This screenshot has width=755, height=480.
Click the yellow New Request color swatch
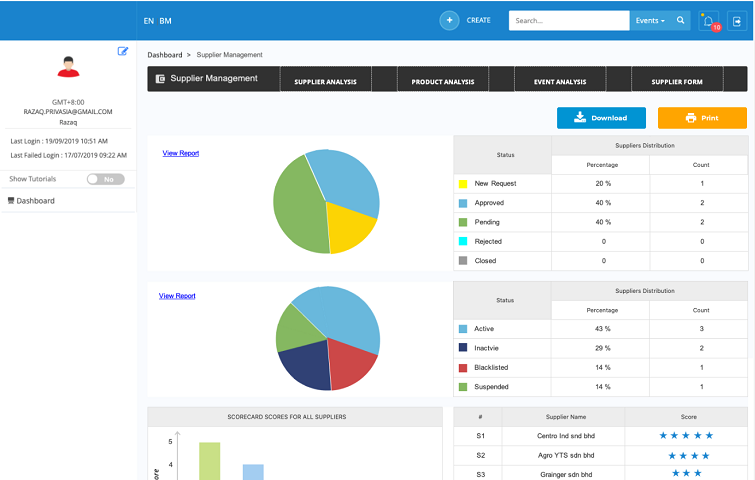[463, 184]
